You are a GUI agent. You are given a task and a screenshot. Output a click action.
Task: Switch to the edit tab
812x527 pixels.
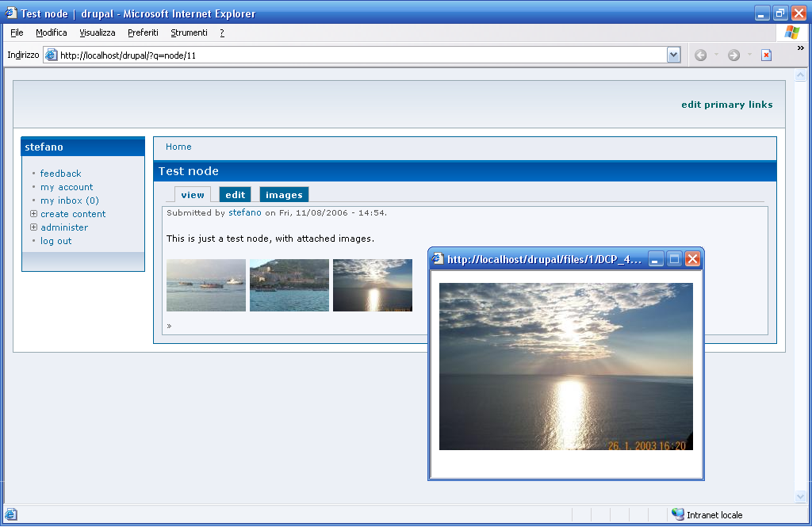tap(235, 195)
